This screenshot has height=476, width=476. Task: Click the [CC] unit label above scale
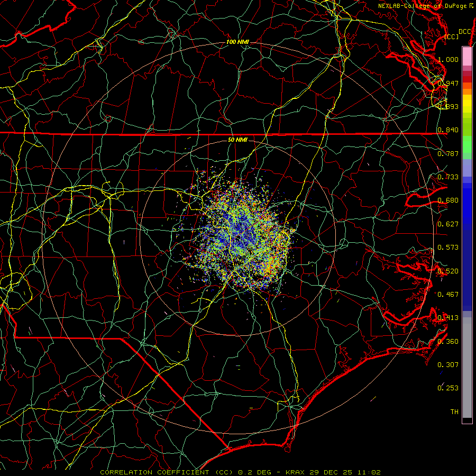[452, 36]
